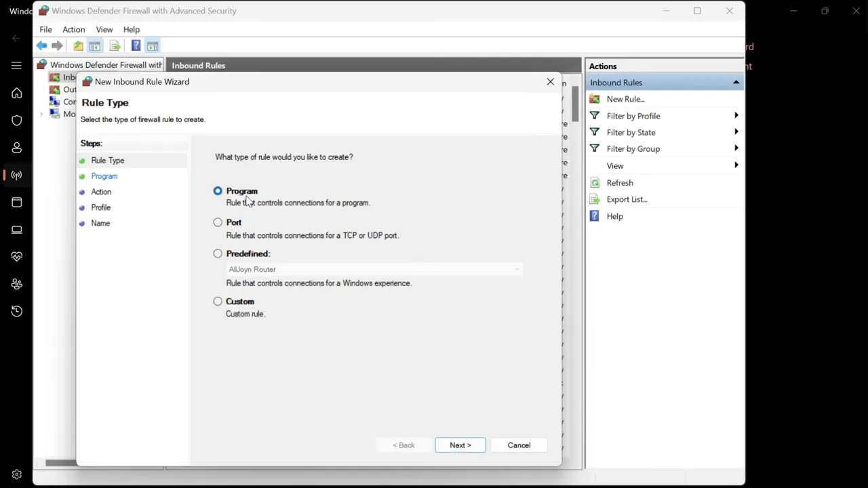868x488 pixels.
Task: Click the Export List icon in Actions pane
Action: (595, 199)
